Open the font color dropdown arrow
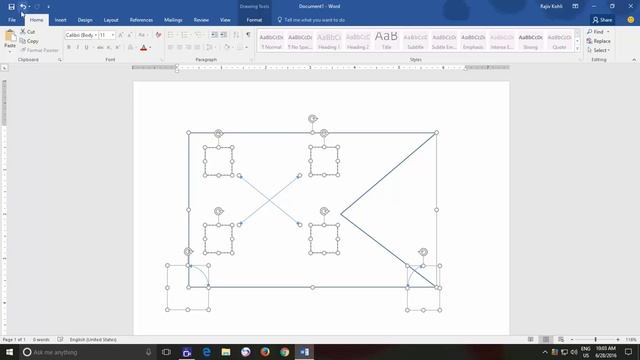 [x=150, y=47]
